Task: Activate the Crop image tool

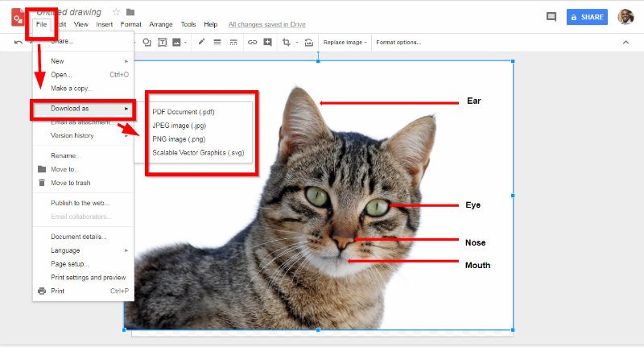Action: [x=287, y=42]
